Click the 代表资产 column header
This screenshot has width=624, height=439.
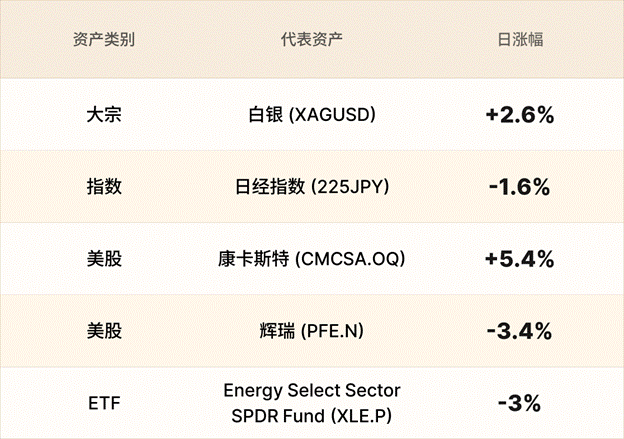click(312, 41)
